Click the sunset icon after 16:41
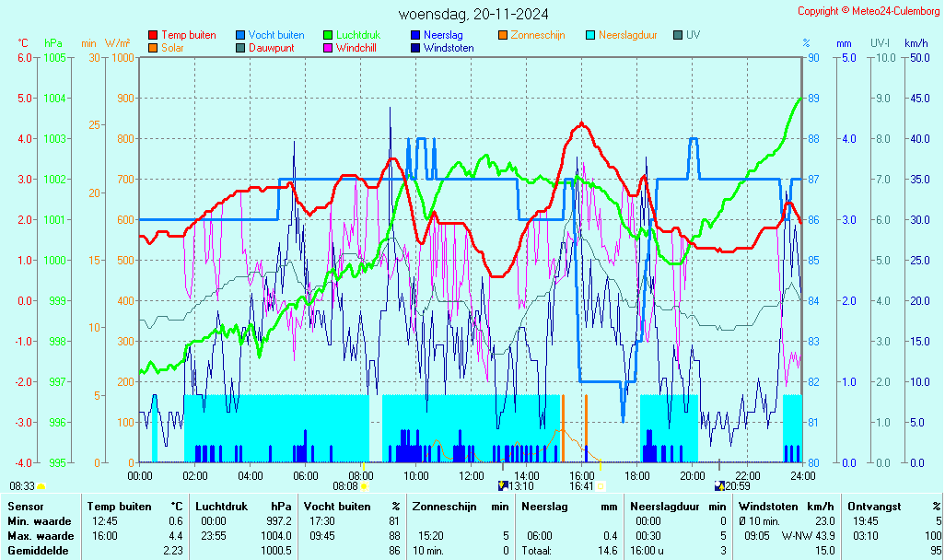Viewport: 945px width, 560px height. [601, 486]
